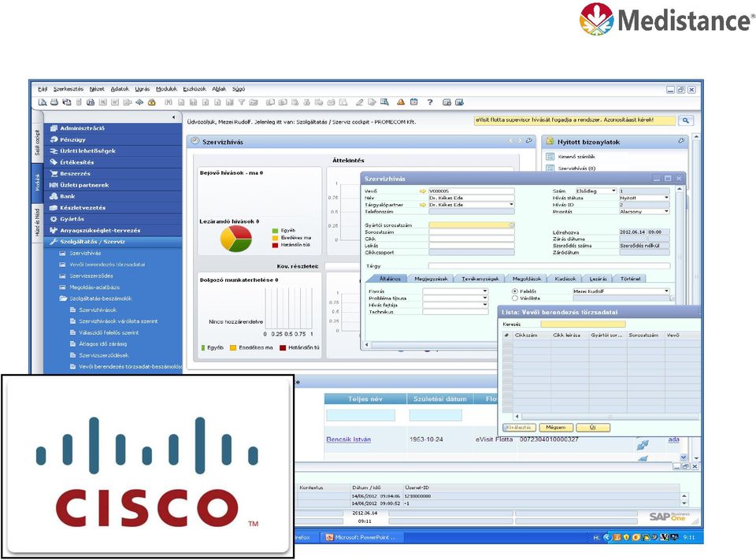Open the Szervizszerződés item in side menu
This screenshot has width=756, height=560.
click(91, 276)
